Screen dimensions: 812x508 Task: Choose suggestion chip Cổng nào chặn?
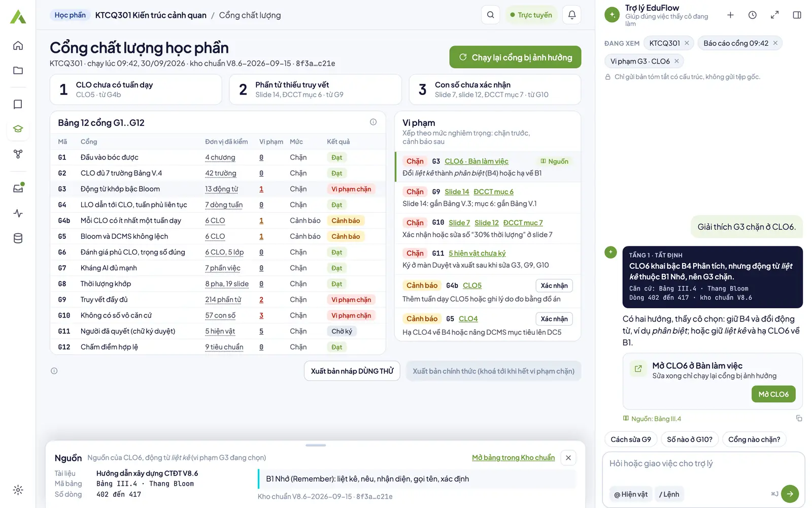tap(754, 439)
